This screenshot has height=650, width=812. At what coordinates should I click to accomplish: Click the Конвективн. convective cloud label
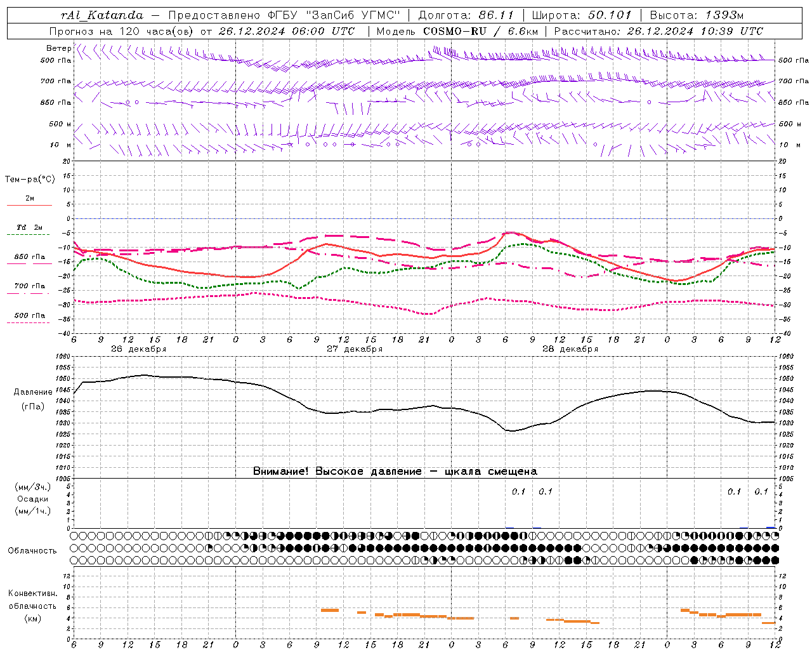tap(32, 594)
